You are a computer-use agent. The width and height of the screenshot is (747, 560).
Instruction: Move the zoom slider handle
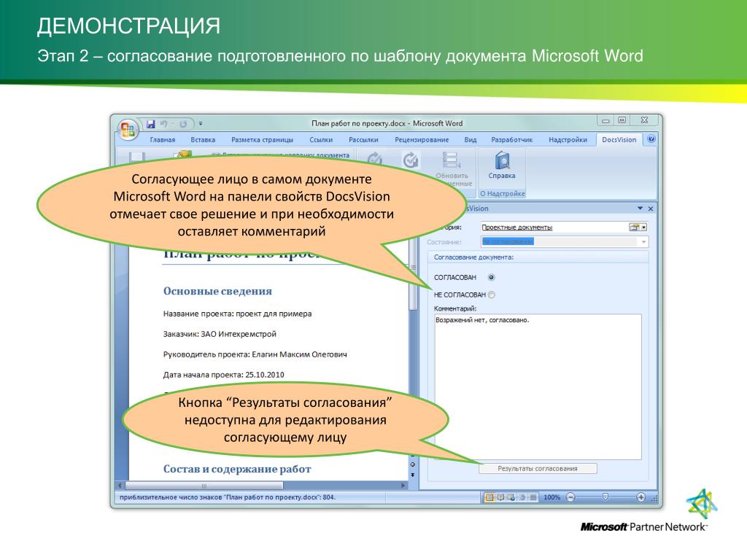pyautogui.click(x=605, y=497)
